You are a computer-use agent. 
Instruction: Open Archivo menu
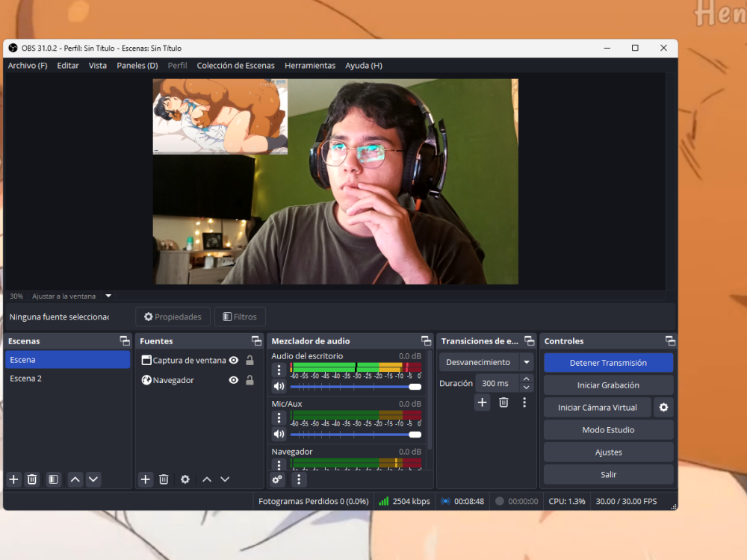(28, 65)
